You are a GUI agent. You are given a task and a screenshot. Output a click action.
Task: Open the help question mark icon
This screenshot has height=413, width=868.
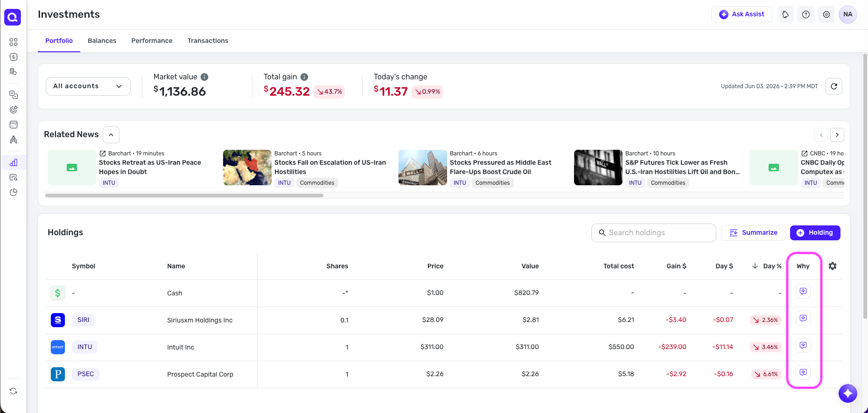coord(806,14)
